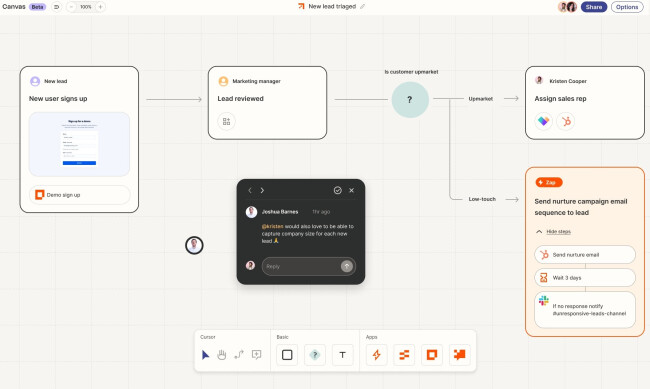Add a rectangle shape from Basic
The width and height of the screenshot is (650, 389).
(x=287, y=355)
